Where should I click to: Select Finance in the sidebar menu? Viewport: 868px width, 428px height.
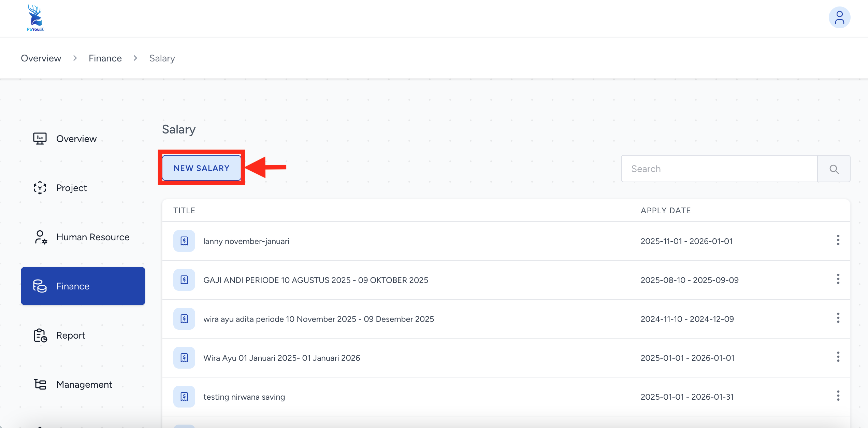pos(83,286)
